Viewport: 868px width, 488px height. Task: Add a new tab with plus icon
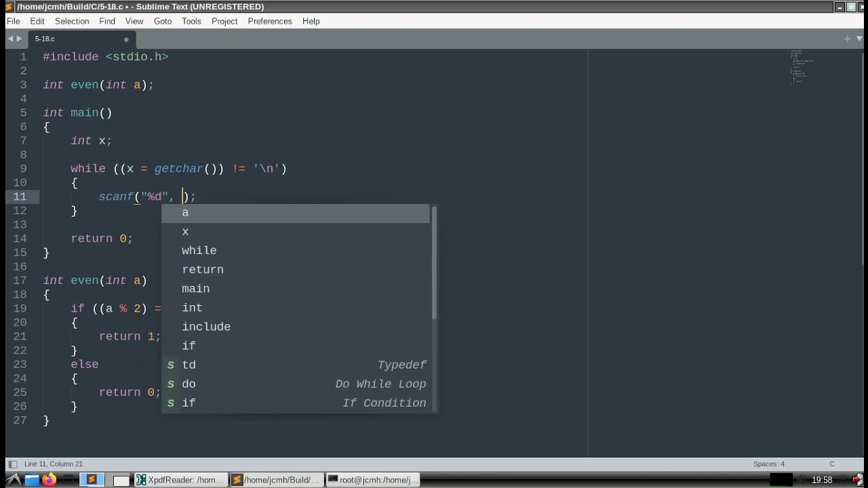(847, 39)
